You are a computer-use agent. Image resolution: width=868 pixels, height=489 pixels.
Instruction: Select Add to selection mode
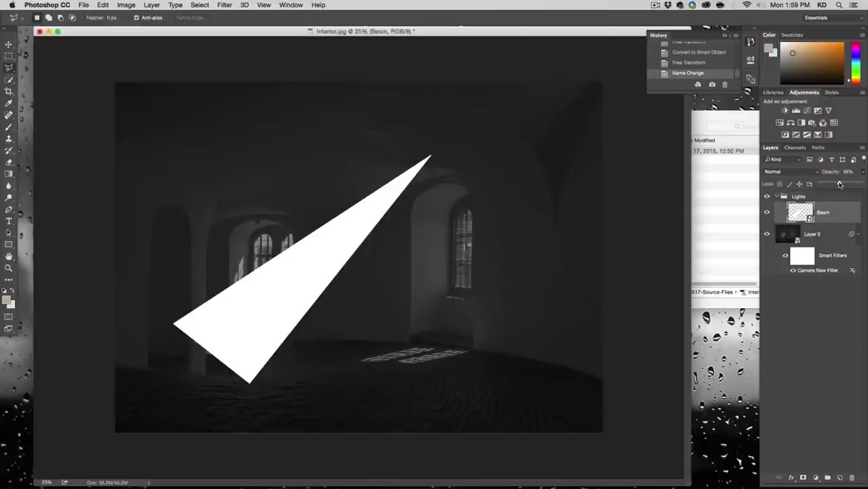pos(48,17)
